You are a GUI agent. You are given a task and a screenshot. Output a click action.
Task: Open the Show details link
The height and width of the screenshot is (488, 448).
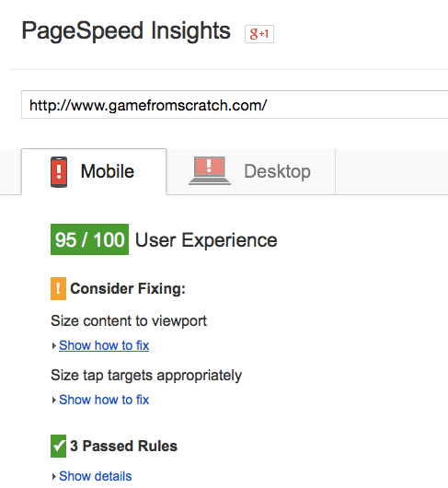pos(96,476)
